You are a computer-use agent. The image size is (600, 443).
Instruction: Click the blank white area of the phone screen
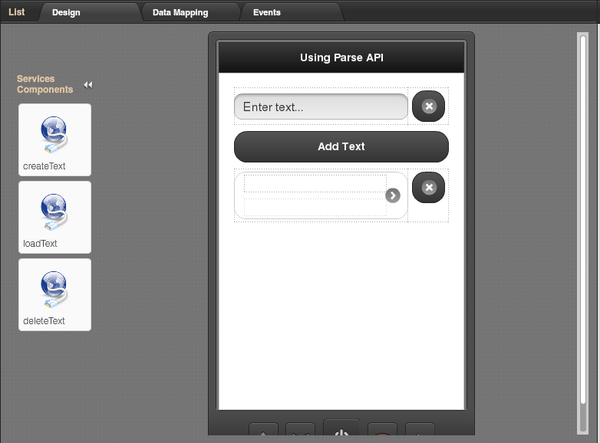[x=341, y=320]
